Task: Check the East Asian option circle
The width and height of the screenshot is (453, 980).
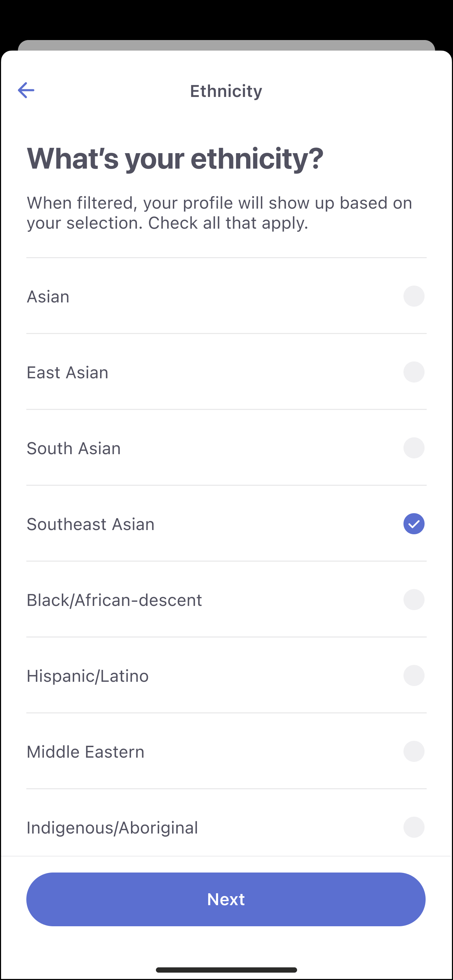Action: click(x=413, y=372)
